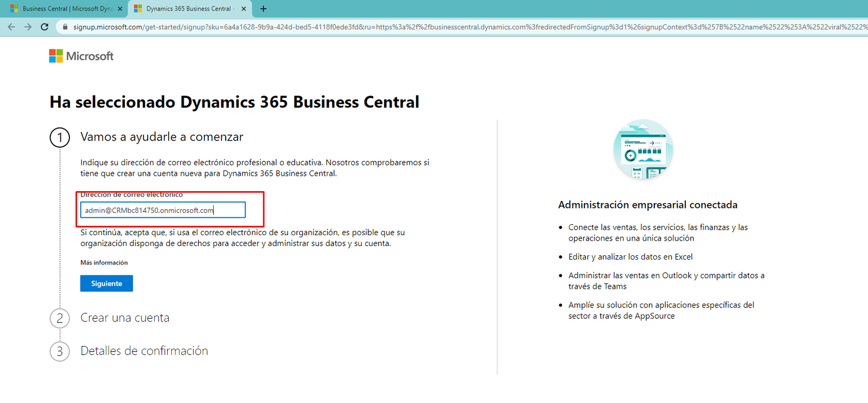
Task: Click the 'Detalles de confirmación' step heading
Action: [144, 351]
